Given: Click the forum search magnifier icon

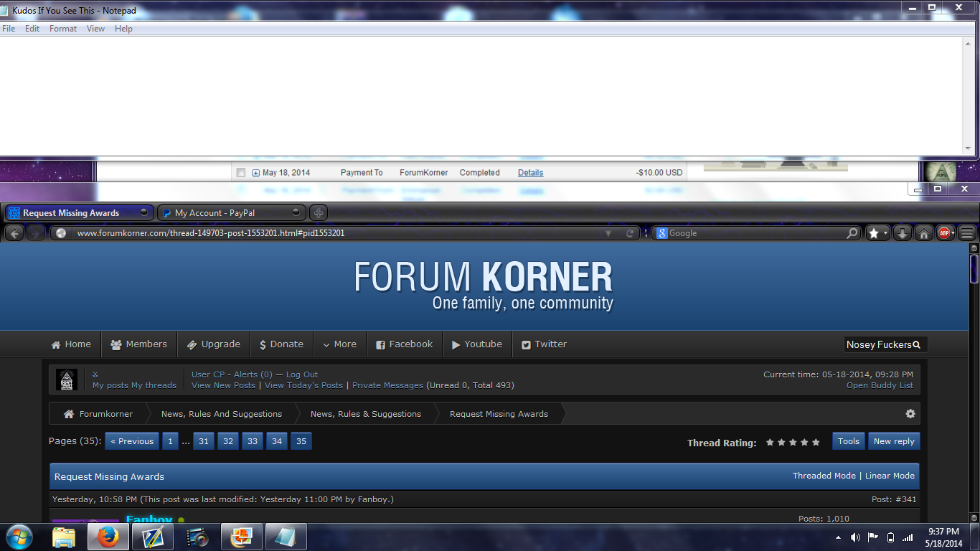Looking at the screenshot, I should pos(916,344).
